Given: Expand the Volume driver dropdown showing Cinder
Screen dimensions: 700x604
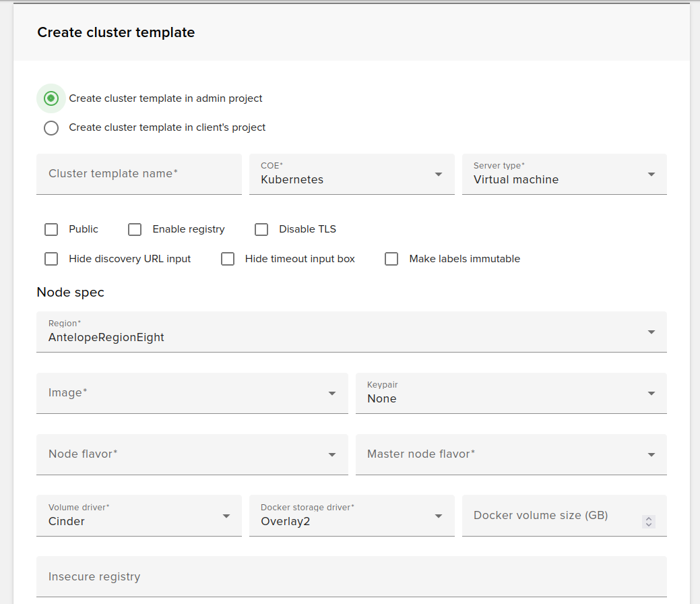Looking at the screenshot, I should (226, 515).
